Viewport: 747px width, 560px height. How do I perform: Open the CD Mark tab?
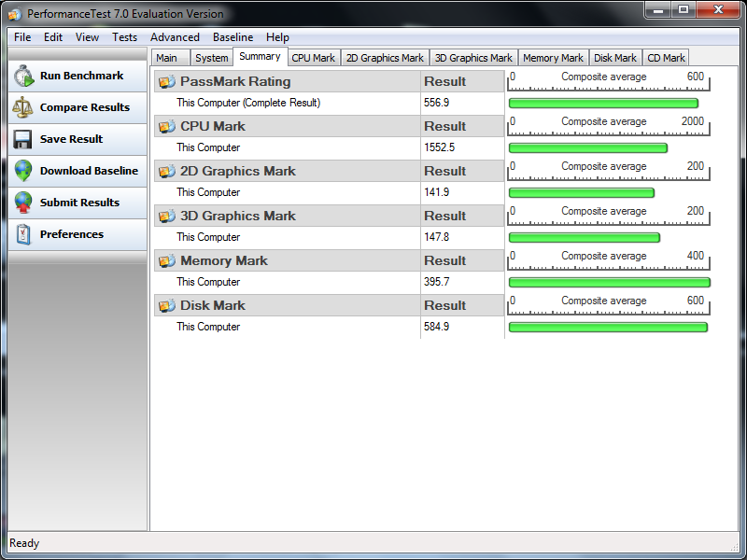(666, 58)
